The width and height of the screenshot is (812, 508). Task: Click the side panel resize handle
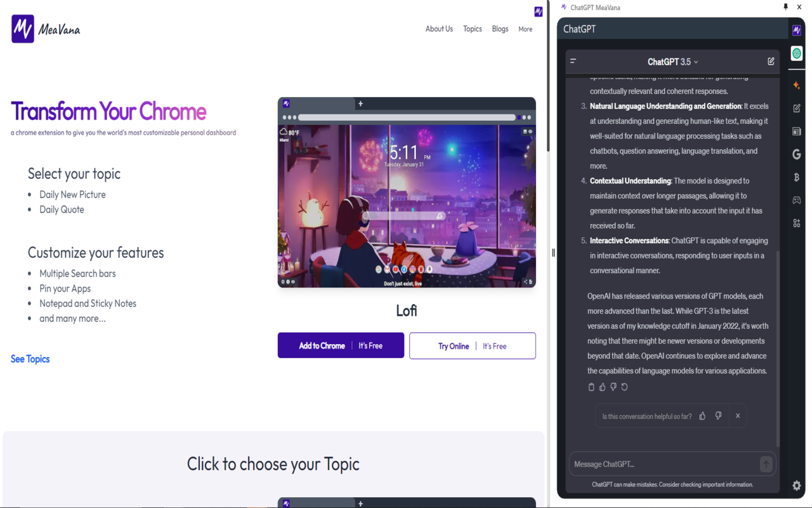coord(553,253)
